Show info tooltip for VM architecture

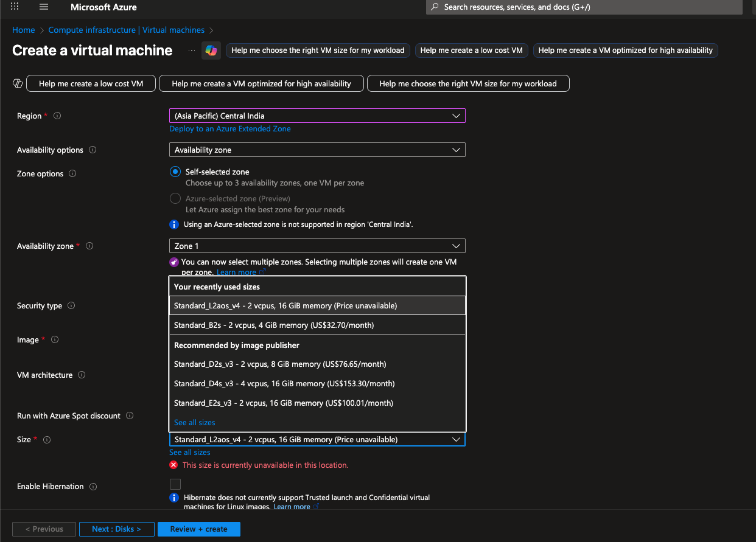82,375
